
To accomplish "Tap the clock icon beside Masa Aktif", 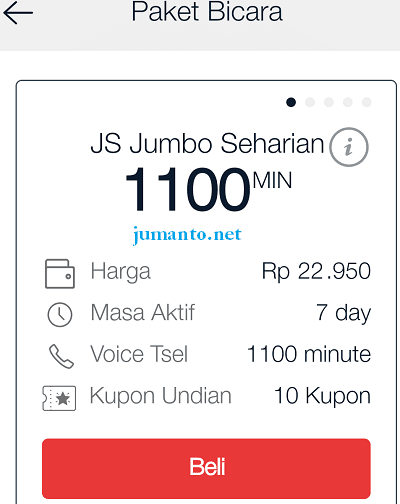I will click(x=60, y=315).
